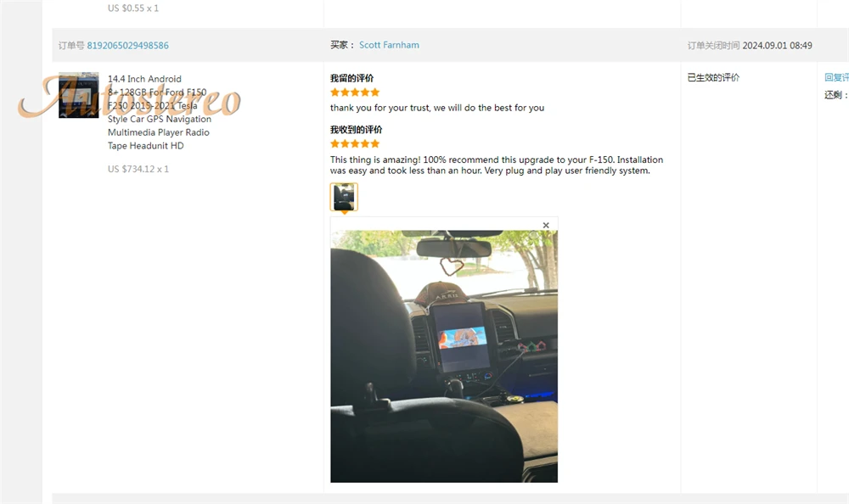Click the stars under received review
This screenshot has width=849, height=504.
(355, 143)
